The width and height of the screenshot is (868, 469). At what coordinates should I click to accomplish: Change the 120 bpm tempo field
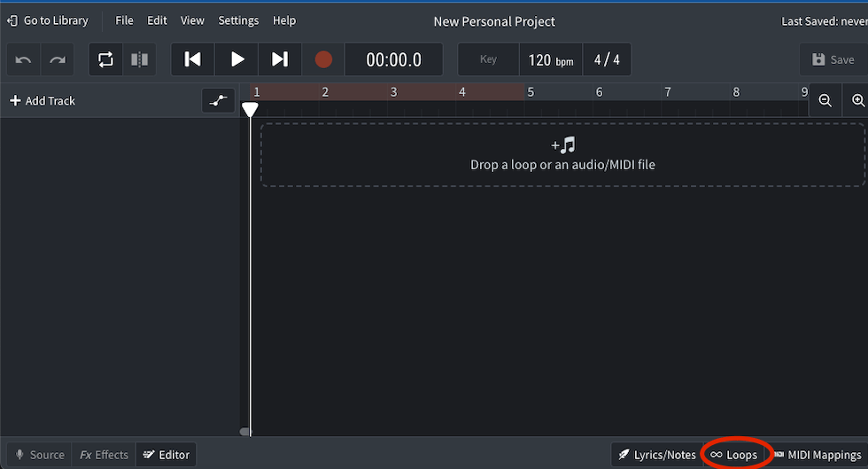pyautogui.click(x=550, y=60)
